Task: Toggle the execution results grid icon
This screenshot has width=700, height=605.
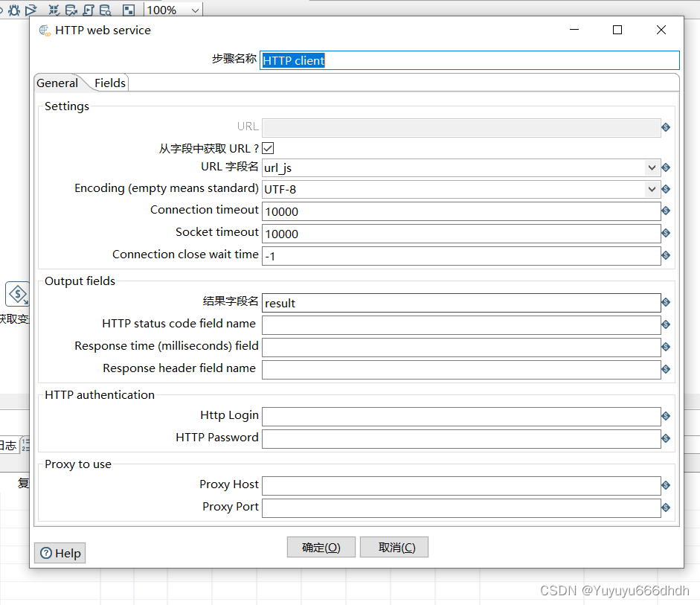Action: click(x=128, y=10)
